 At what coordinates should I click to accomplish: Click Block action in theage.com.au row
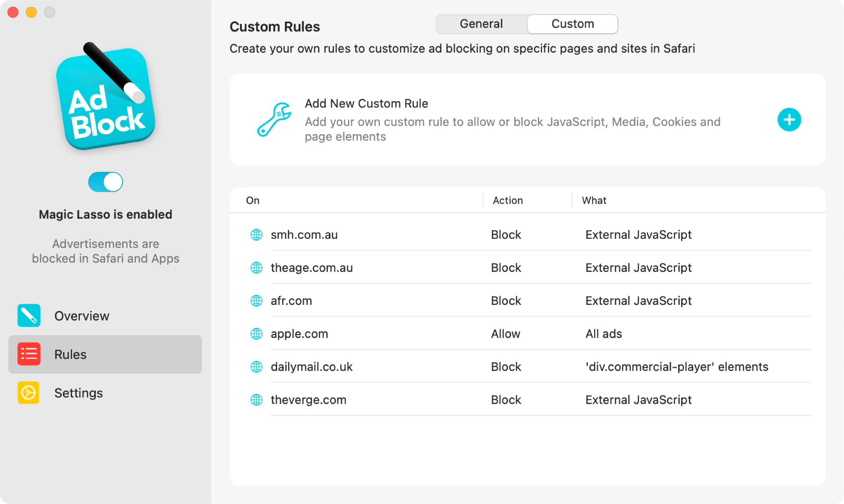coord(506,268)
